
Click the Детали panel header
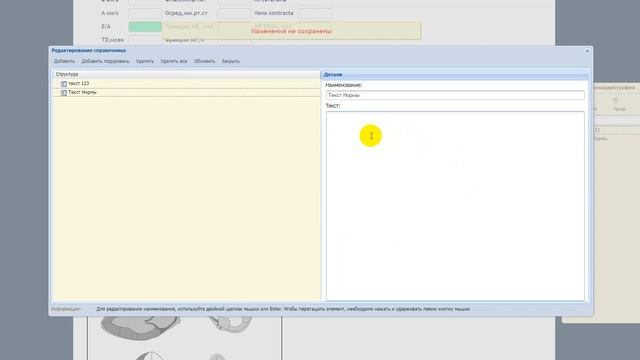(x=455, y=75)
